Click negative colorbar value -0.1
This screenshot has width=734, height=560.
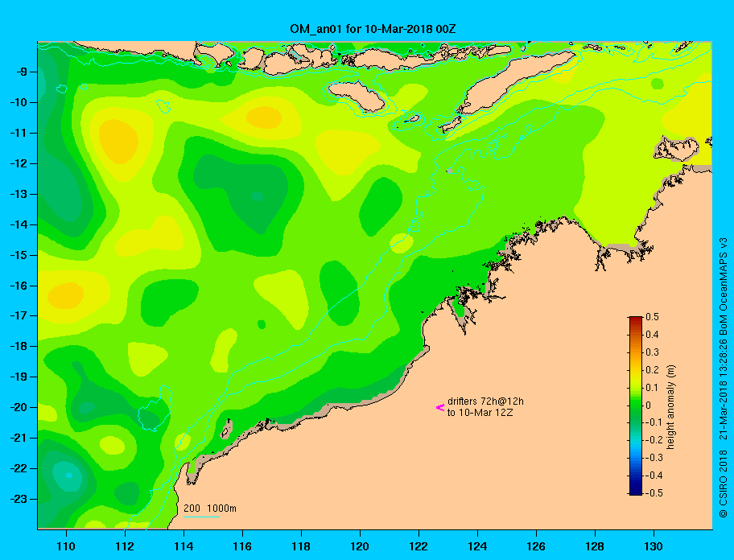point(654,422)
